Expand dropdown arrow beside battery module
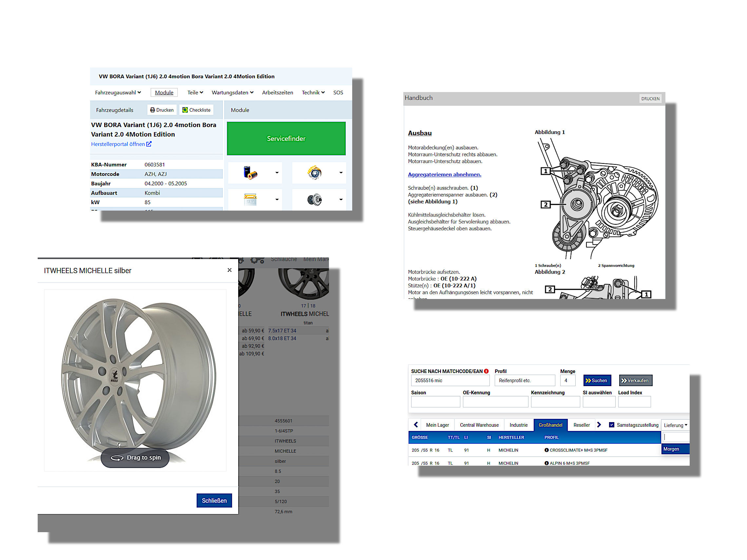Screen dimensions: 747x560 [277, 199]
